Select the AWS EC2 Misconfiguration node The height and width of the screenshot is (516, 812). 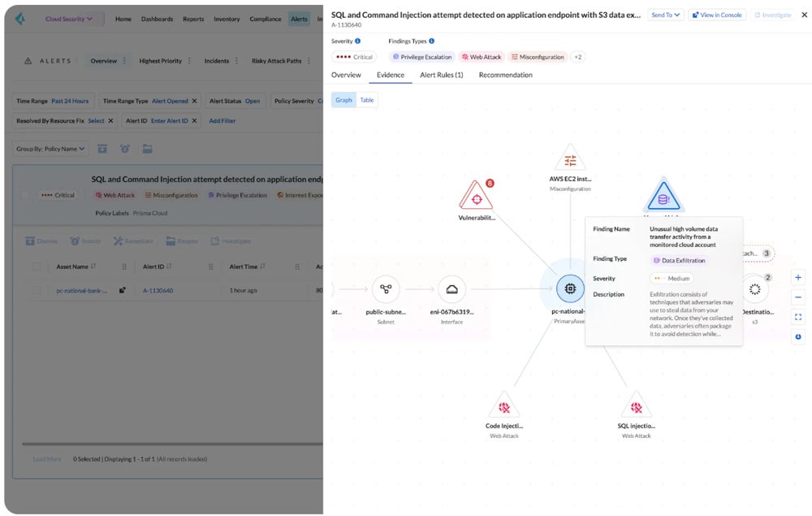click(x=570, y=160)
